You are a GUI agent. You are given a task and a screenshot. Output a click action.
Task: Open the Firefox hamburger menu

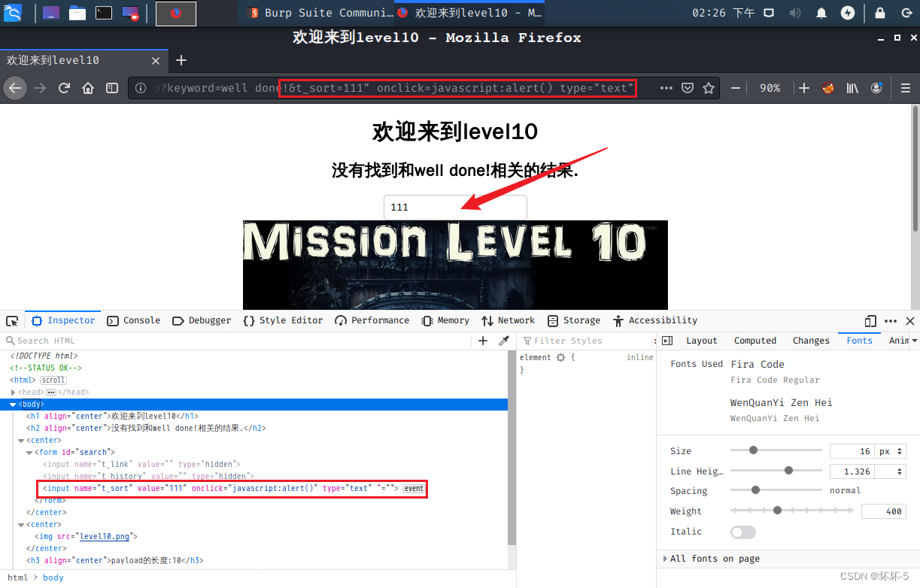pos(906,88)
